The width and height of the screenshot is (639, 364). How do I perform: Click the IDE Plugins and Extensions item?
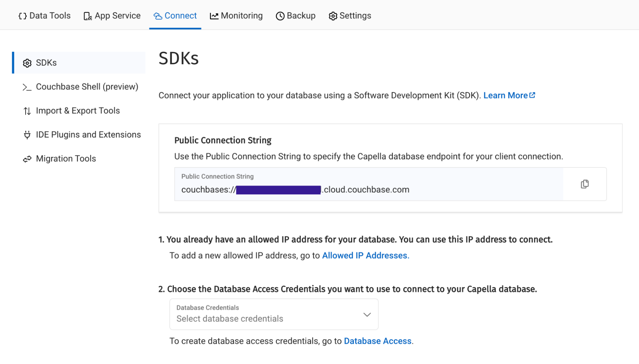tap(88, 134)
